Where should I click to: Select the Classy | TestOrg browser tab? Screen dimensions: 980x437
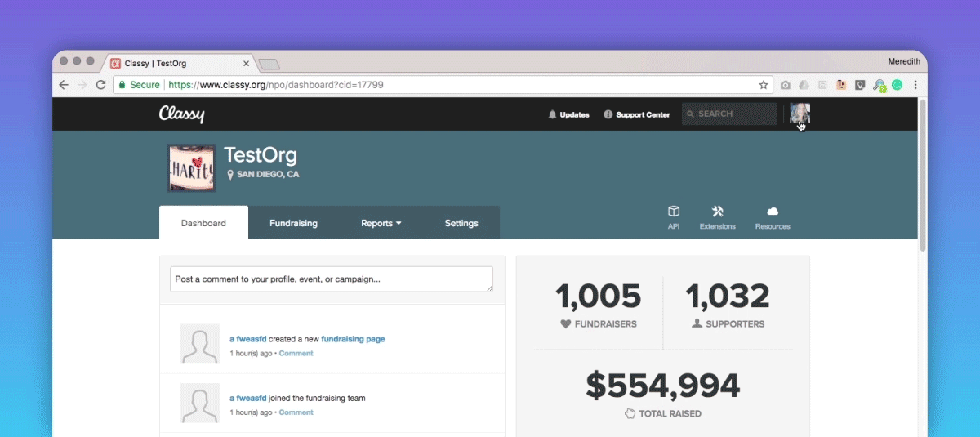pos(180,63)
